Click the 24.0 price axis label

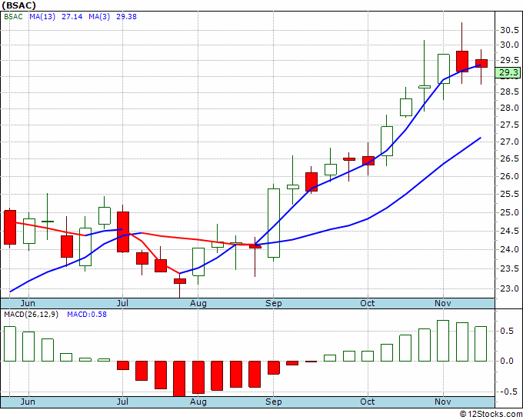(x=509, y=249)
